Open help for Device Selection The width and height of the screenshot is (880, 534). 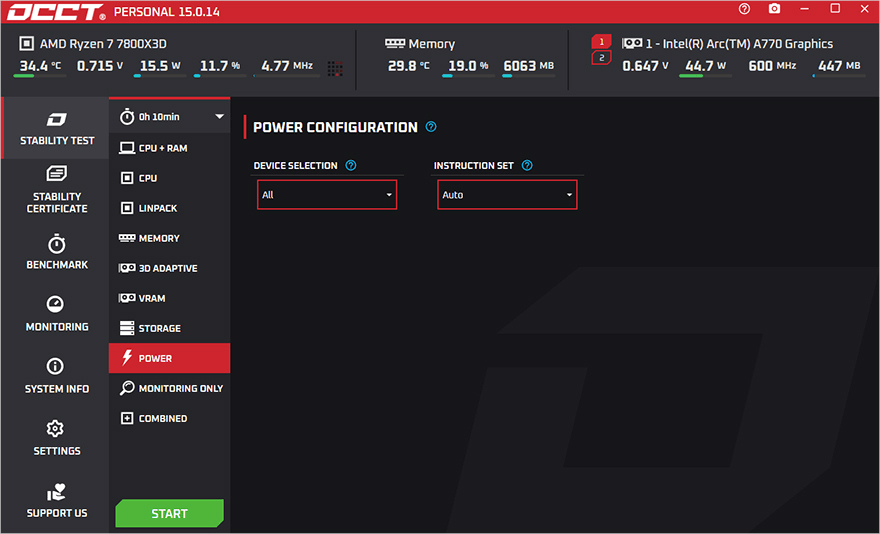tap(351, 165)
